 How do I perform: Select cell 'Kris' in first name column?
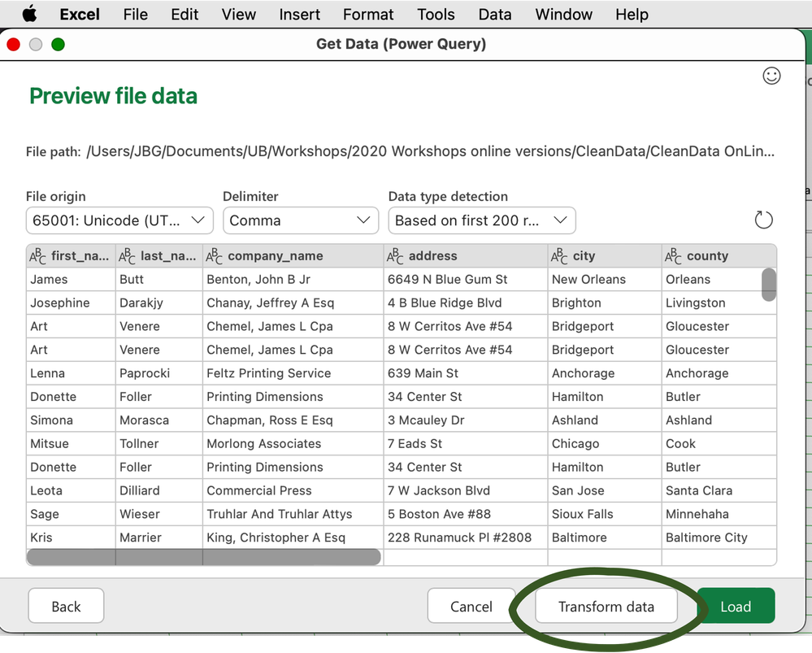tap(71, 538)
